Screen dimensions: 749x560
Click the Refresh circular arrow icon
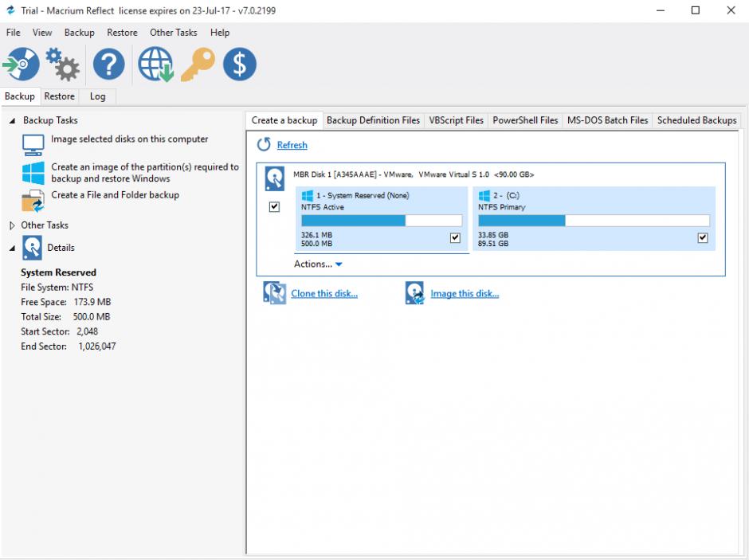(x=264, y=144)
